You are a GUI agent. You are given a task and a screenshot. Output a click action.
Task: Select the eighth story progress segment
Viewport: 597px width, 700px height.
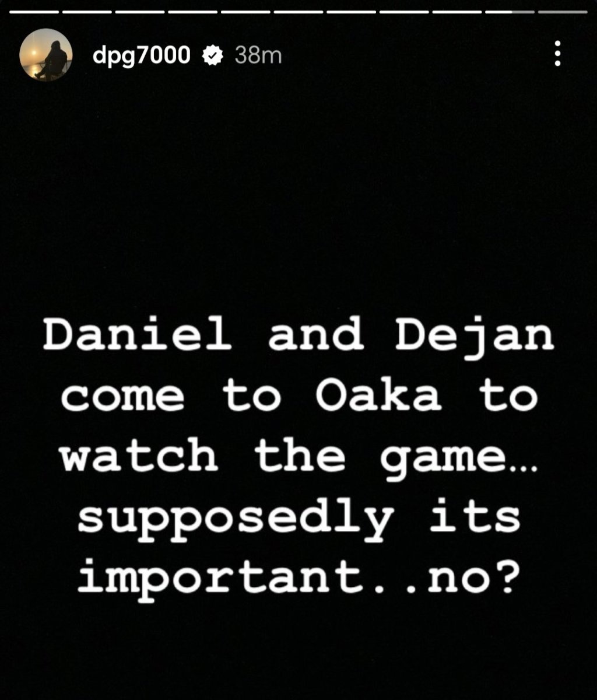404,12
